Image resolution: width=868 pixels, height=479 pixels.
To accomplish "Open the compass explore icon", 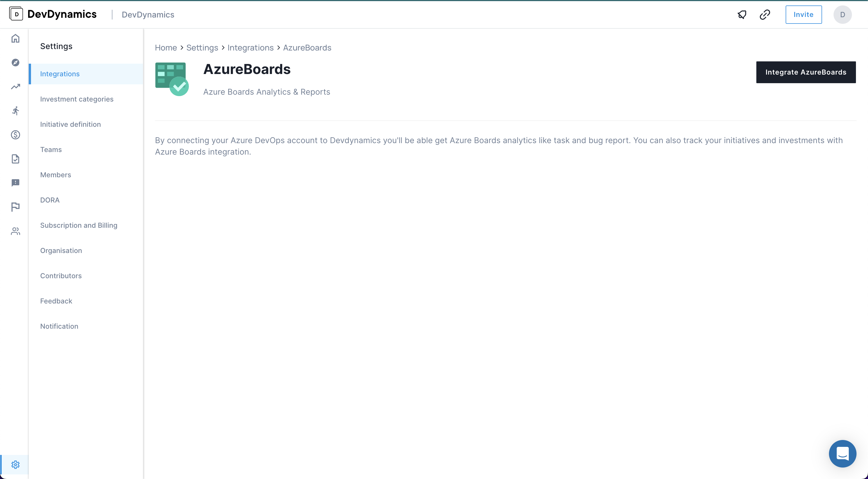I will [15, 63].
